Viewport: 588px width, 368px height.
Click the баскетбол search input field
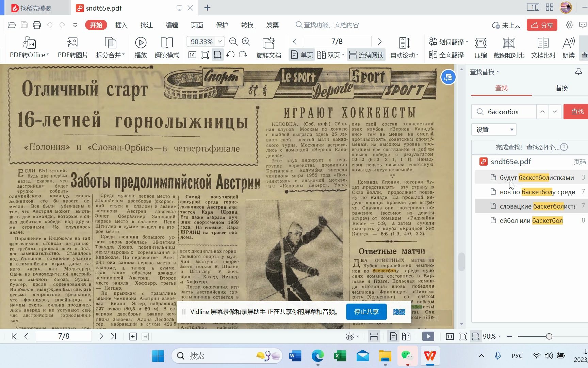(x=504, y=111)
